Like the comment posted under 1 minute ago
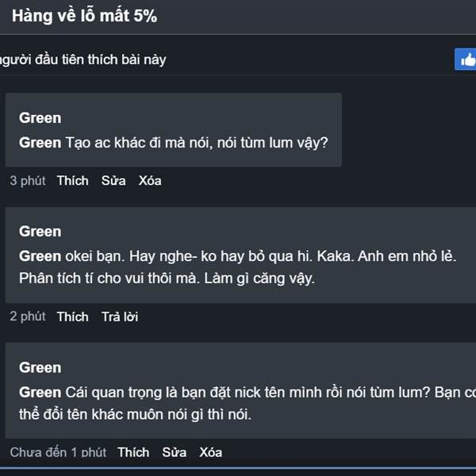The height and width of the screenshot is (476, 476). 133,452
